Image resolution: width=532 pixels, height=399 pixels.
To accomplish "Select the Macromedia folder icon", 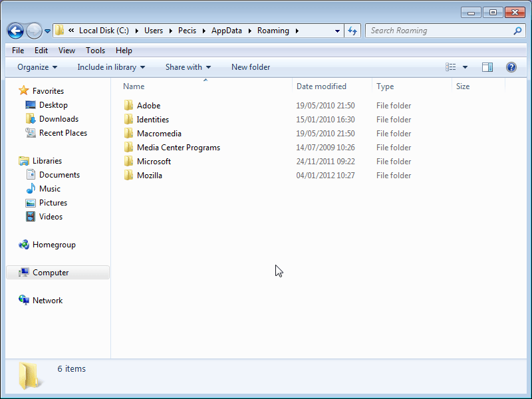I will coord(128,133).
